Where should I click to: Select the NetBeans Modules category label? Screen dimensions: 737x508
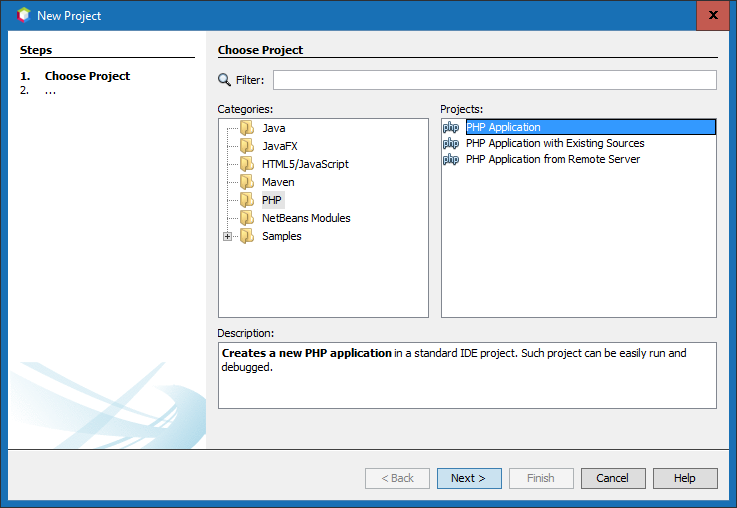tap(306, 218)
